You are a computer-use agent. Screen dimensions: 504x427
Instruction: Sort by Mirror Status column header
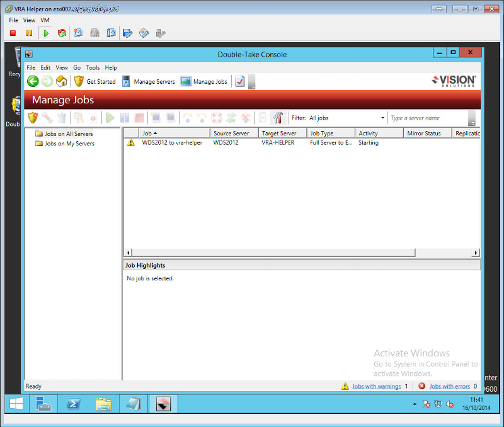[x=428, y=133]
